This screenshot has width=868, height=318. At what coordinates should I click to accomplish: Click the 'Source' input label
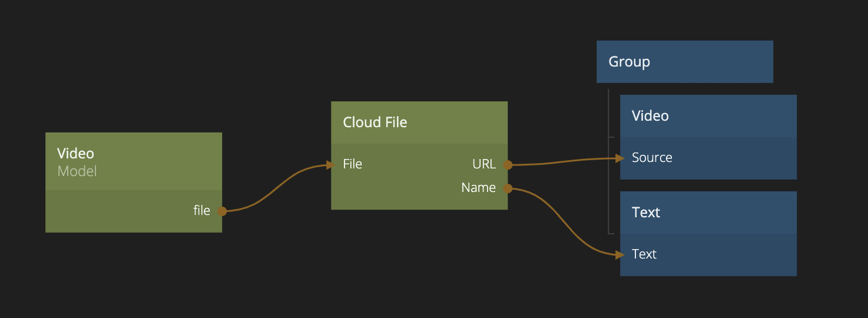point(652,158)
